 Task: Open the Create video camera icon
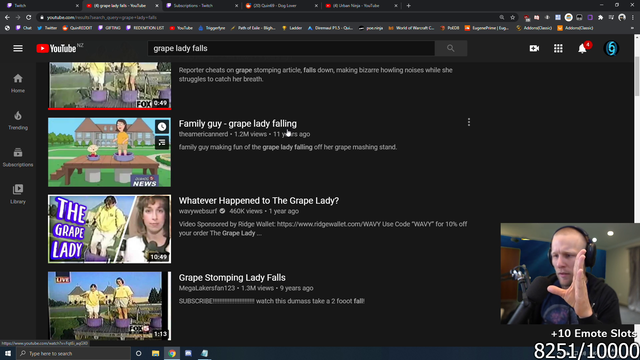pos(534,48)
